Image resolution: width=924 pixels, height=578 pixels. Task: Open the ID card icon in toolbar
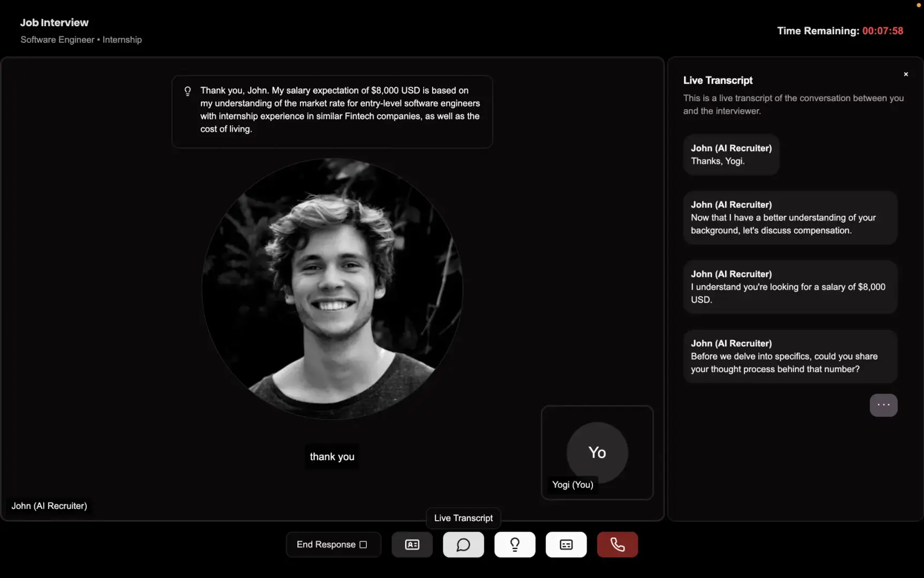click(412, 544)
